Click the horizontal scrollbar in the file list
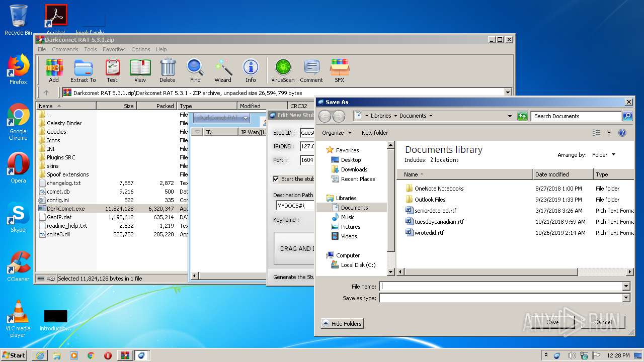 (490, 272)
